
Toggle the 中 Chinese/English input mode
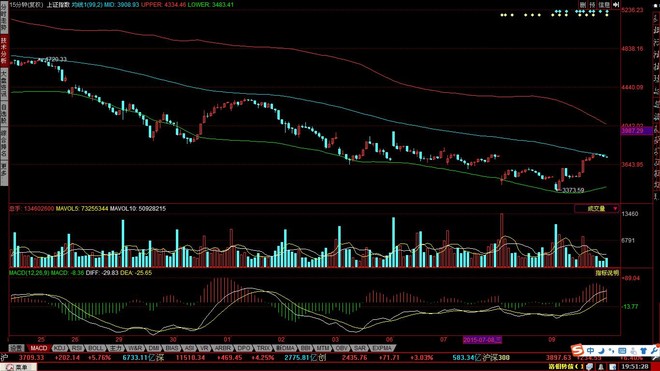pyautogui.click(x=591, y=350)
